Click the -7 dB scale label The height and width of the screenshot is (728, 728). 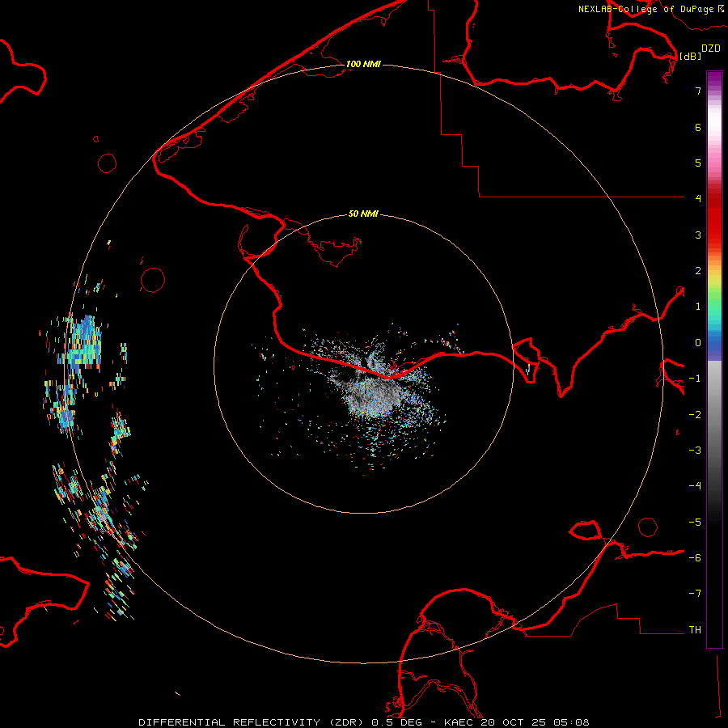coord(695,594)
